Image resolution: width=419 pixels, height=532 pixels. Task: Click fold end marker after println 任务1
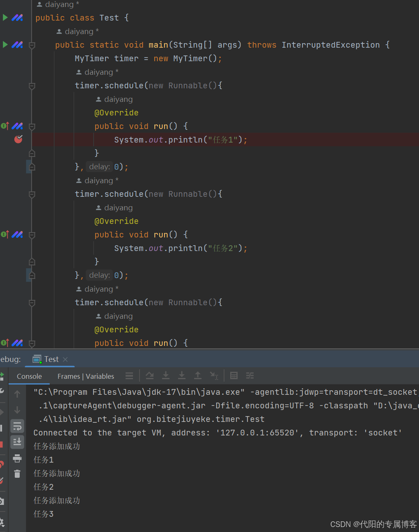coord(32,153)
